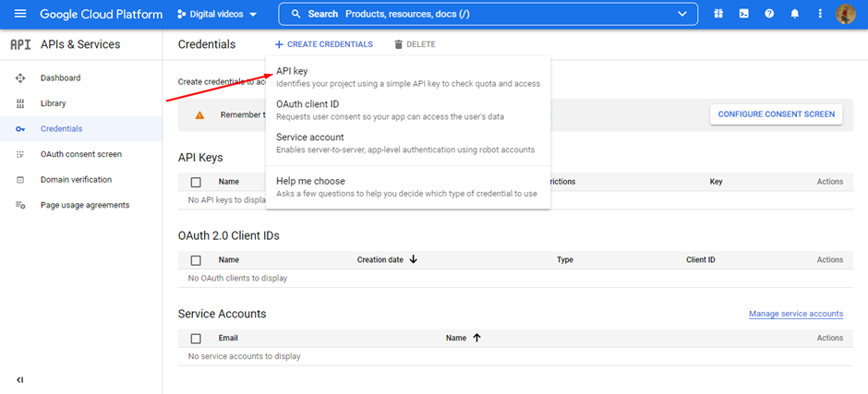Click the 'No service accounts to display' text

coord(244,356)
